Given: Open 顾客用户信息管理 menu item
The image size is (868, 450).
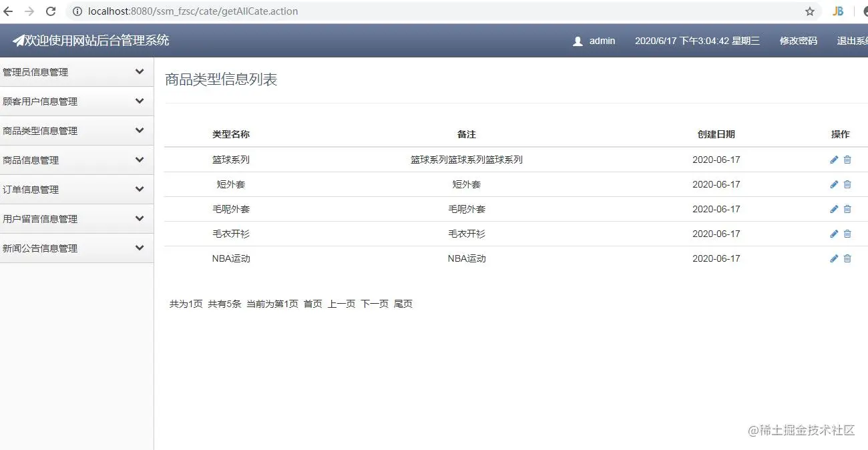Looking at the screenshot, I should pyautogui.click(x=77, y=101).
